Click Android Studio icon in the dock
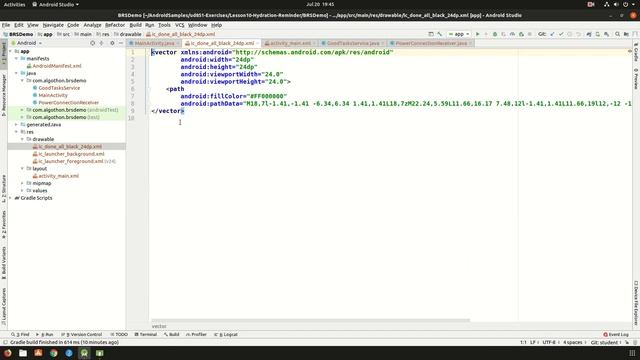The width and height of the screenshot is (640, 360). click(x=84, y=353)
